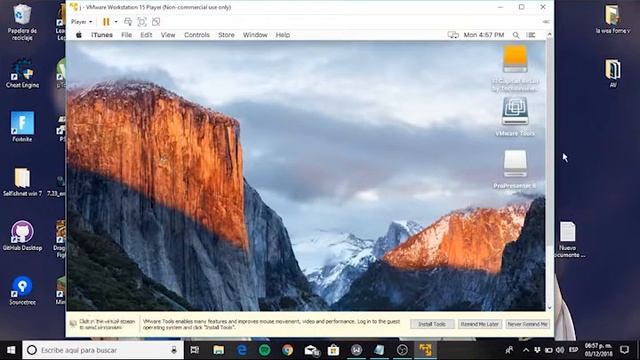Image resolution: width=640 pixels, height=360 pixels.
Task: Switch the ESP keyboard language indicator
Action: point(573,350)
